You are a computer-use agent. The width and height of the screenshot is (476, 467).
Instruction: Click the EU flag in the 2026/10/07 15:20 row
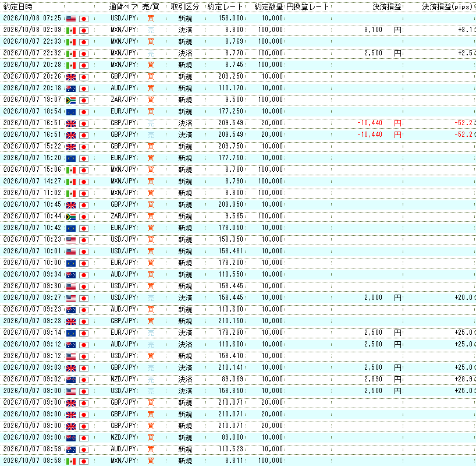(71, 158)
